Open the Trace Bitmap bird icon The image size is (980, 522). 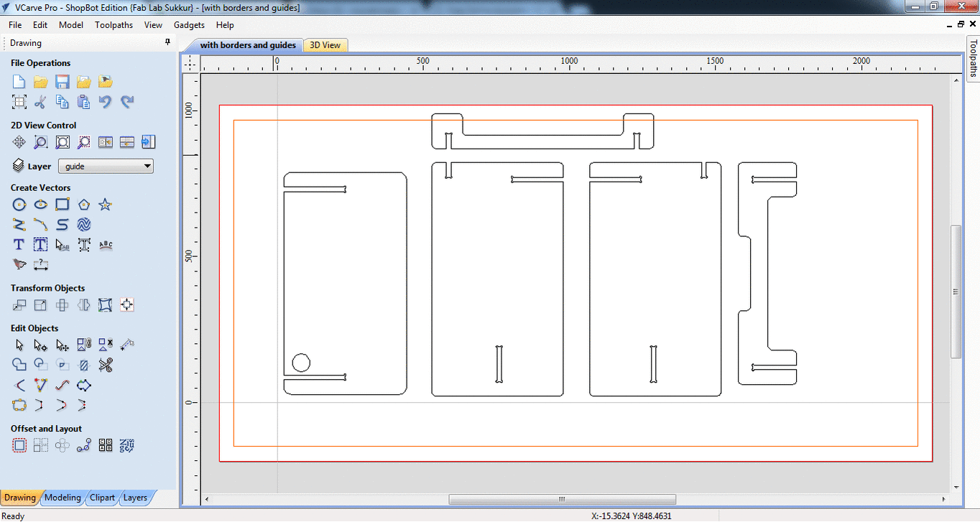coord(19,265)
